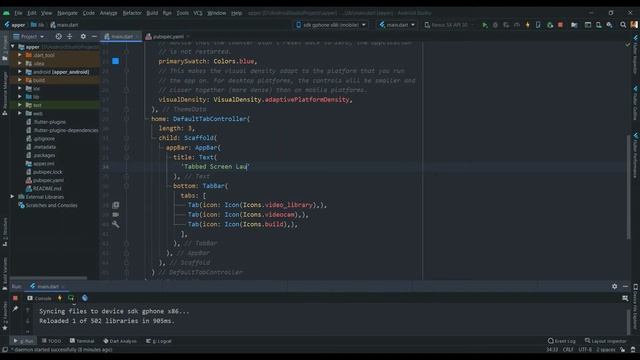The width and height of the screenshot is (640, 360).
Task: Open Run panel settings gear
Action: 614,287
